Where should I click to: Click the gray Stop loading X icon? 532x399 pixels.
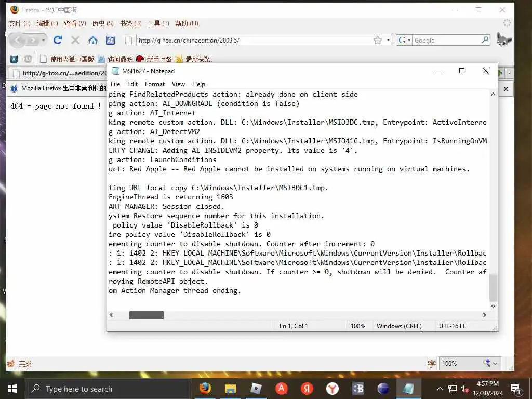click(75, 41)
